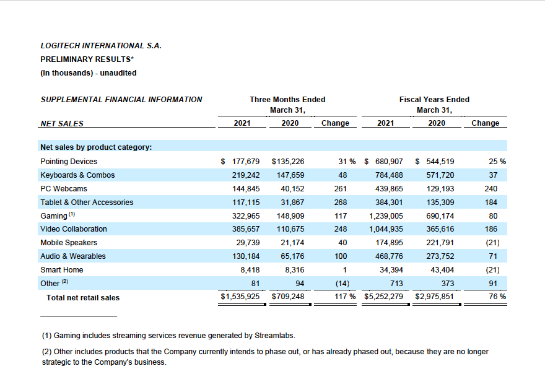Click the 'Smart Home' row label
This screenshot has width=545, height=392.
point(62,269)
